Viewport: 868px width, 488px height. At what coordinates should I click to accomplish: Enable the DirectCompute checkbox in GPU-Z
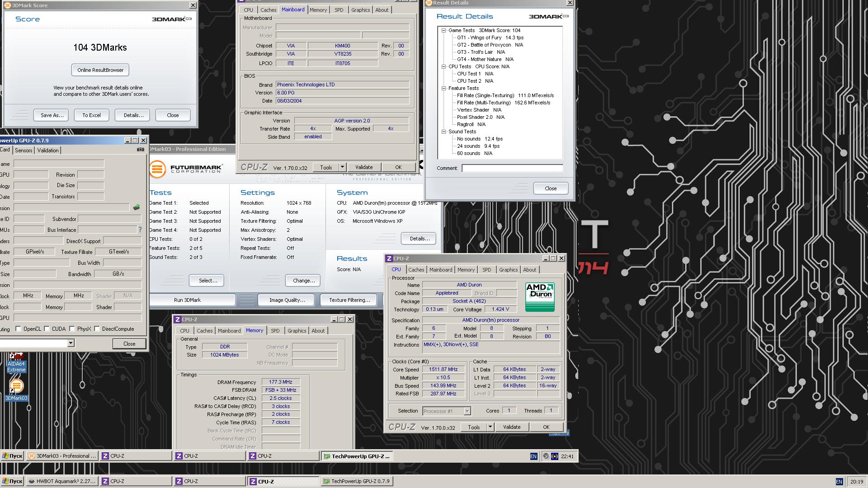coord(97,329)
